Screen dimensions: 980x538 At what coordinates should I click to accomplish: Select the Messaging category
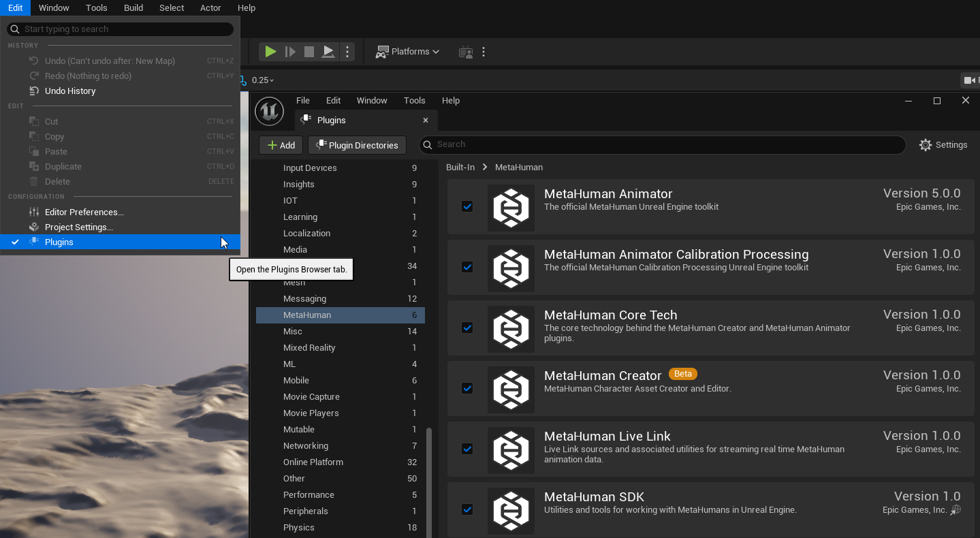point(341,299)
